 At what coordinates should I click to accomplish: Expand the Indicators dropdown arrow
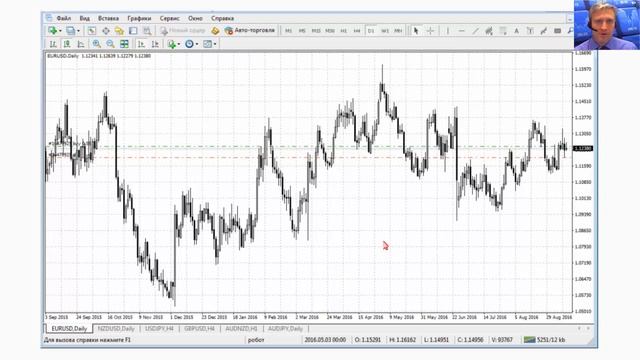pos(179,44)
